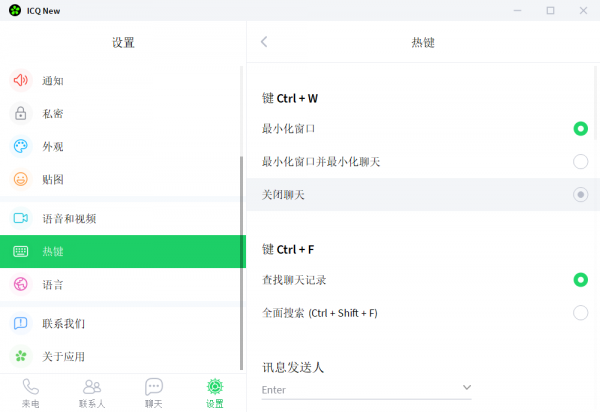Expand the 讯息发送人 Enter dropdown
This screenshot has height=412, width=600.
tap(467, 388)
